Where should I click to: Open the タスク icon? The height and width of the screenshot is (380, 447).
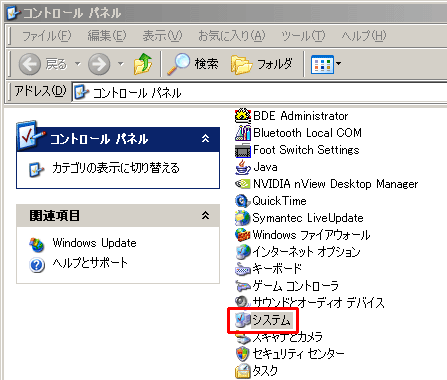click(243, 371)
